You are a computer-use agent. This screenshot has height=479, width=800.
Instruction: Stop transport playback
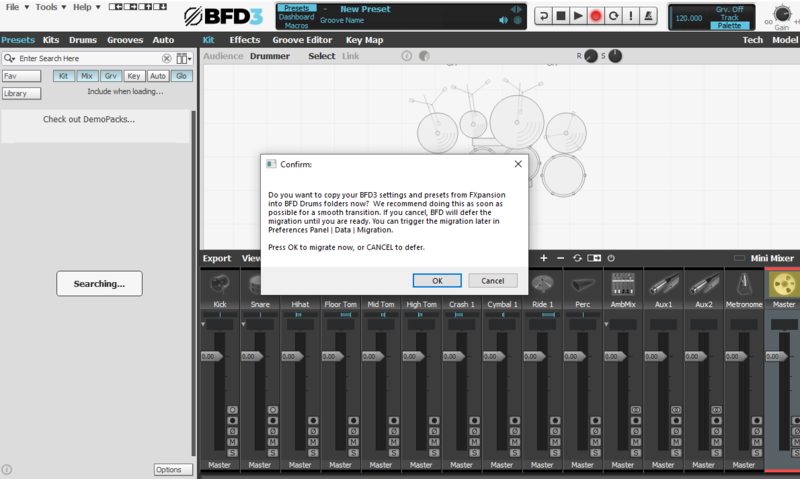coord(560,16)
